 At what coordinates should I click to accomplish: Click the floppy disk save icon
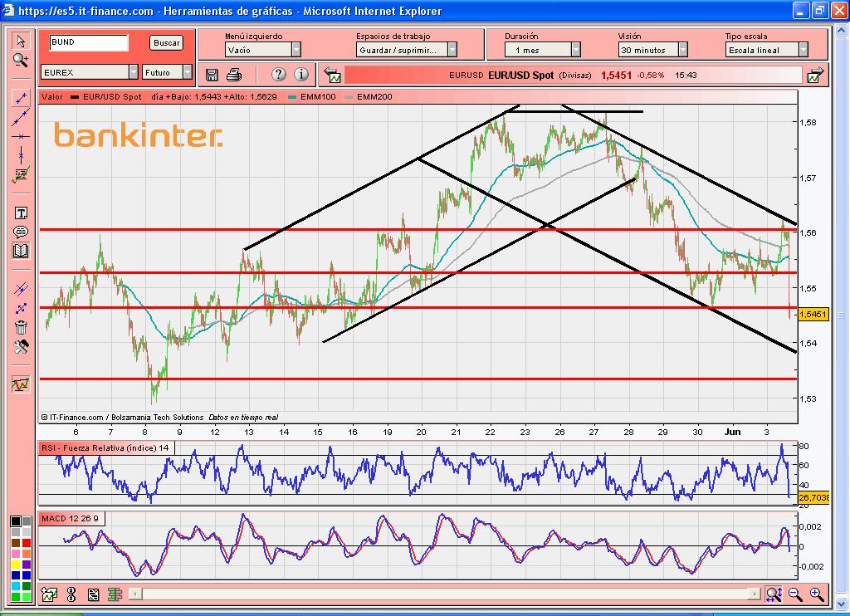212,75
